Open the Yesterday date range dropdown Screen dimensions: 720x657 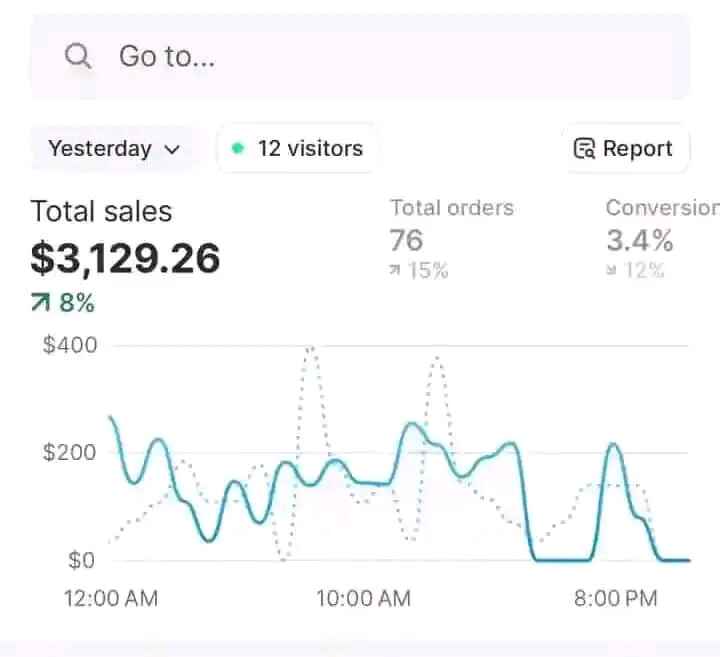click(114, 149)
